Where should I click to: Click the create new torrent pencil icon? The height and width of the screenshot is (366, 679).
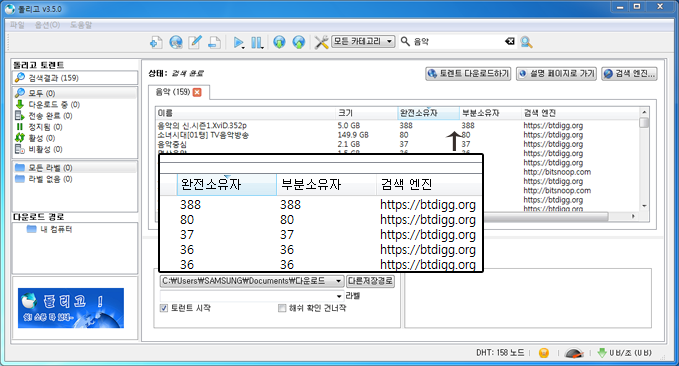coord(195,42)
